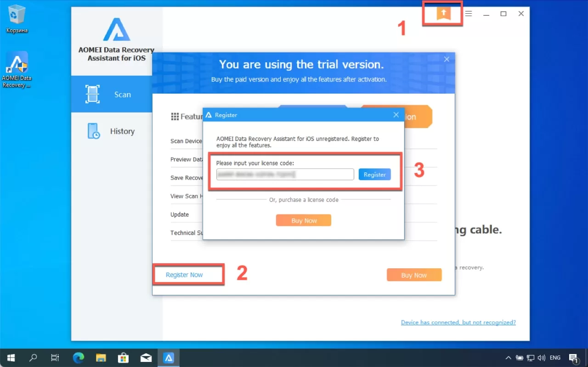Click the AOMEI logo in sidebar
Image resolution: width=588 pixels, height=367 pixels.
pos(116,30)
